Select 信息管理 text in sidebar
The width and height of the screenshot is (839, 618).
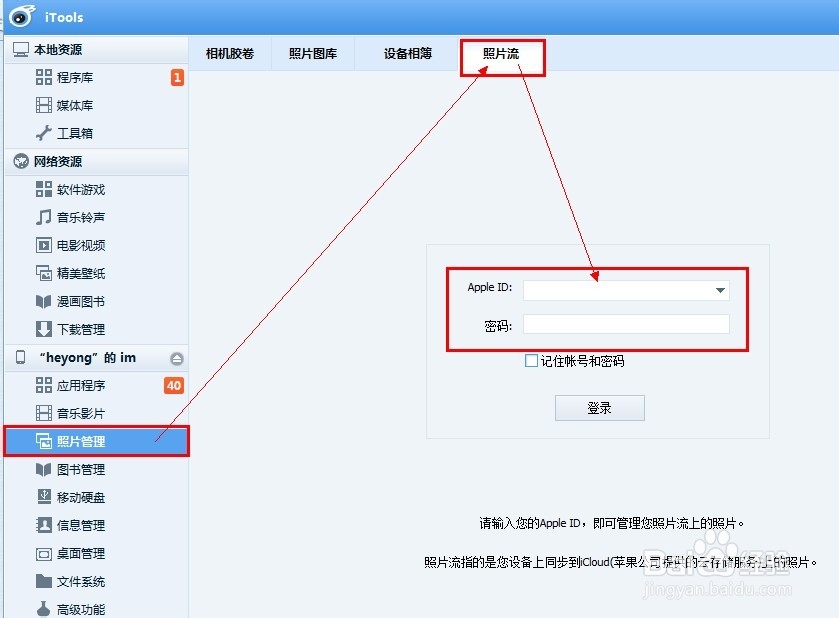click(81, 525)
